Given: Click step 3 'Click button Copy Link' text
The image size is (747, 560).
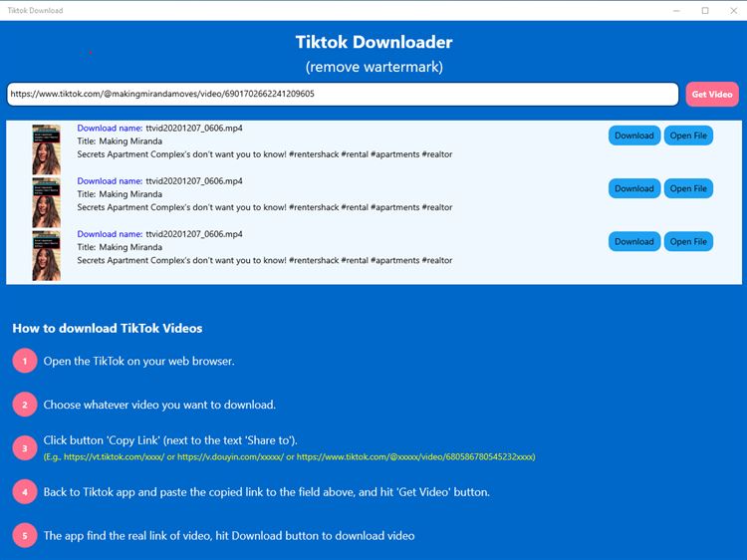Looking at the screenshot, I should pyautogui.click(x=170, y=440).
